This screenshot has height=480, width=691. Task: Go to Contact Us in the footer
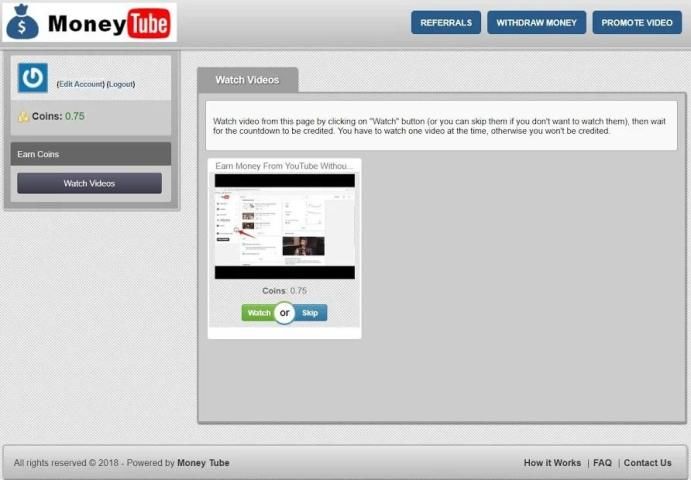tap(647, 463)
